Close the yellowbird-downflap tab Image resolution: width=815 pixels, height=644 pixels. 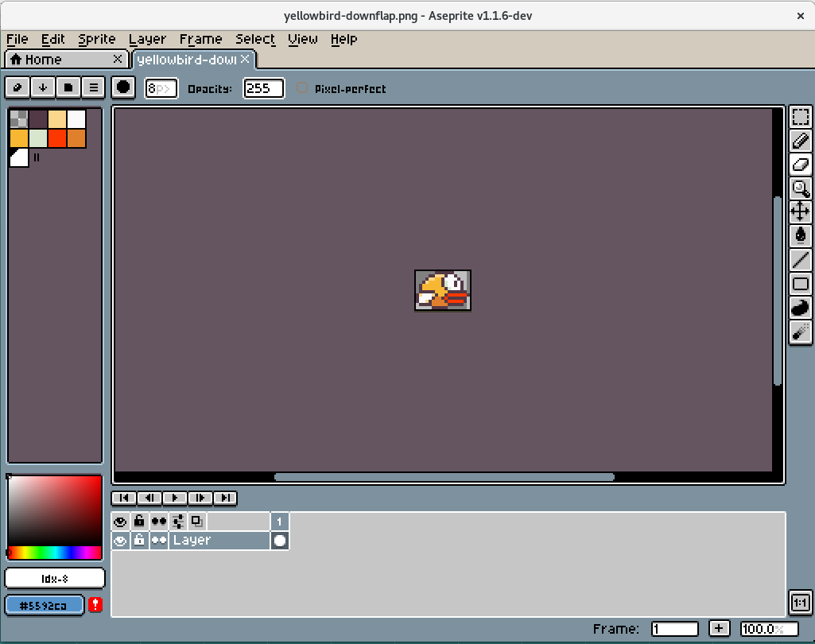click(245, 59)
